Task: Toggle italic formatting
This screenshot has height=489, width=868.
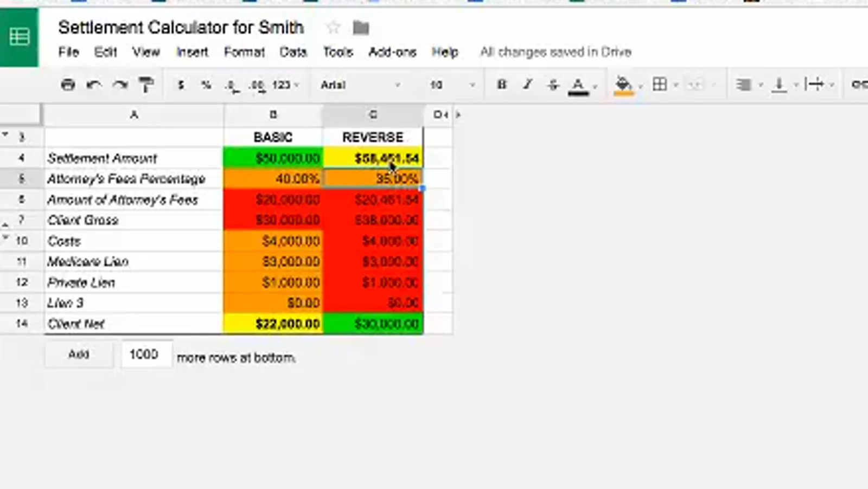Action: coord(527,85)
